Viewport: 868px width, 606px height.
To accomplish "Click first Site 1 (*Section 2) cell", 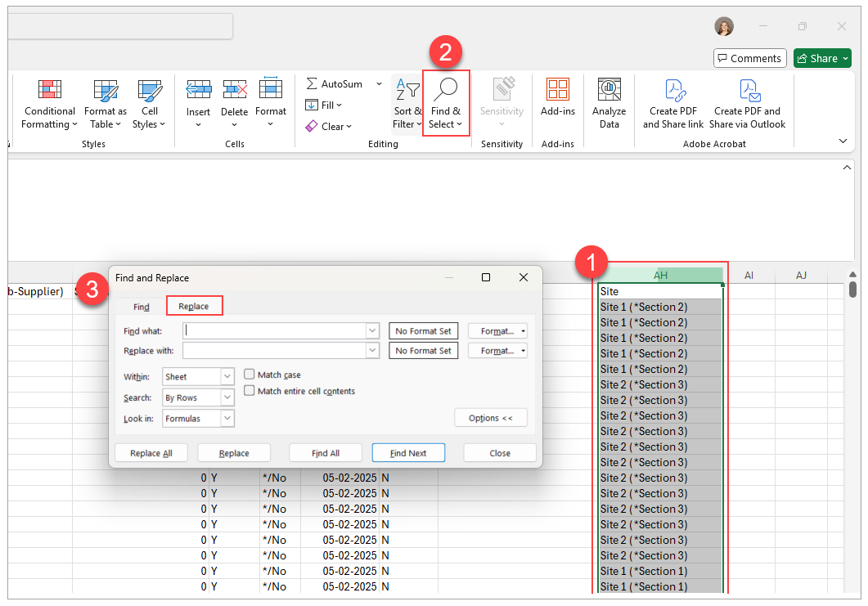I will [x=660, y=307].
